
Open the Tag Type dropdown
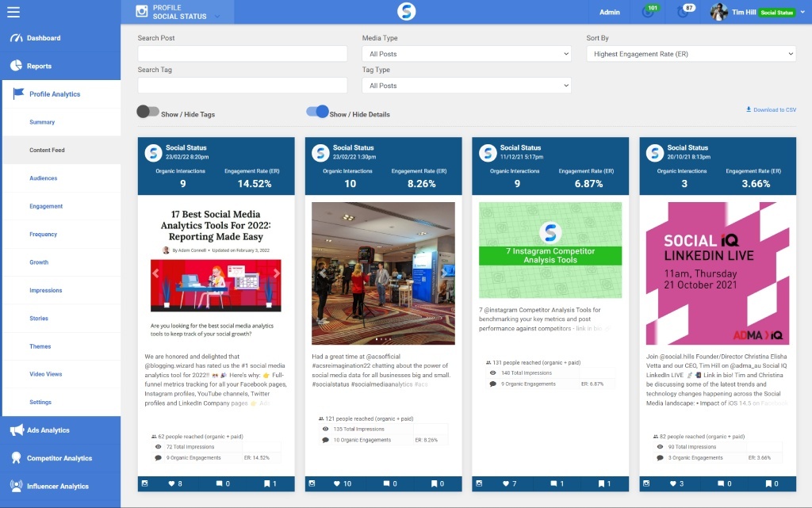pyautogui.click(x=466, y=86)
